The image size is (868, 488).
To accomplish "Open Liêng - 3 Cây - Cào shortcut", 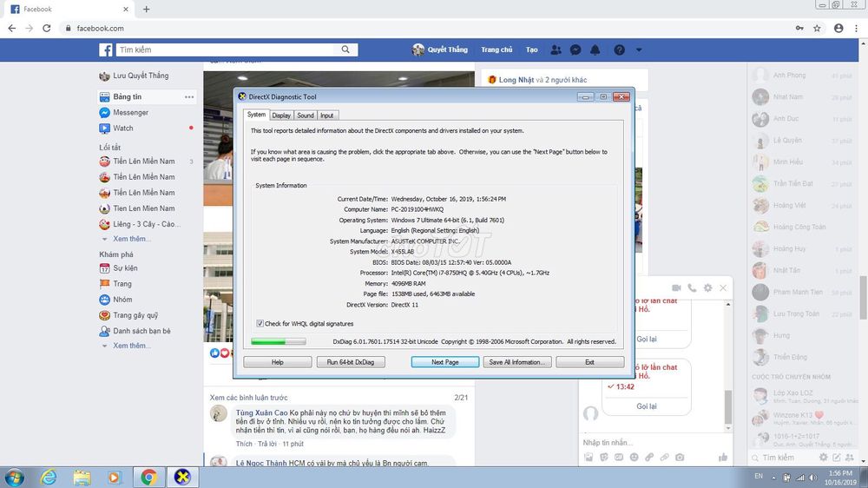I will [x=140, y=224].
